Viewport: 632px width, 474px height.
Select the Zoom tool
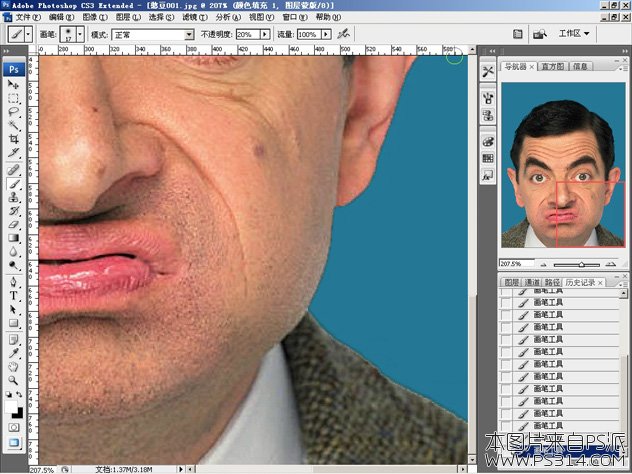click(x=14, y=380)
